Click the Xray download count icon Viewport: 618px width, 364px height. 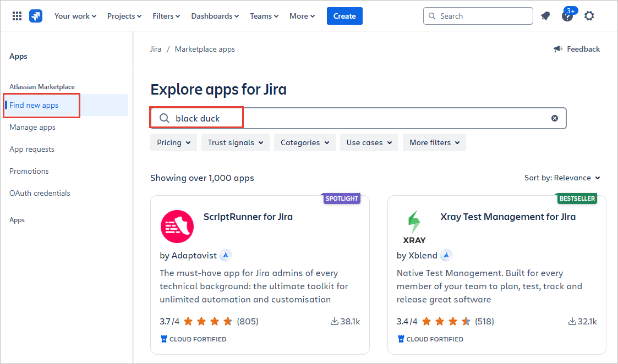tap(572, 322)
